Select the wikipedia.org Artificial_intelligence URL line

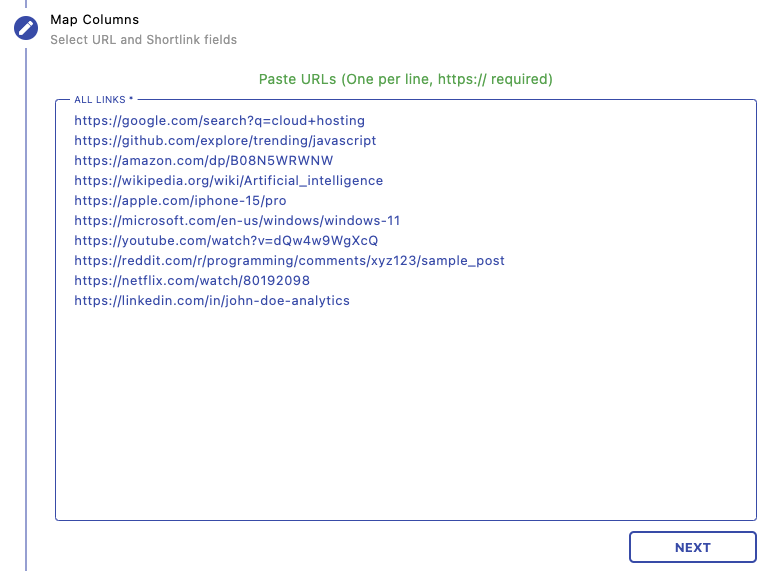(228, 181)
